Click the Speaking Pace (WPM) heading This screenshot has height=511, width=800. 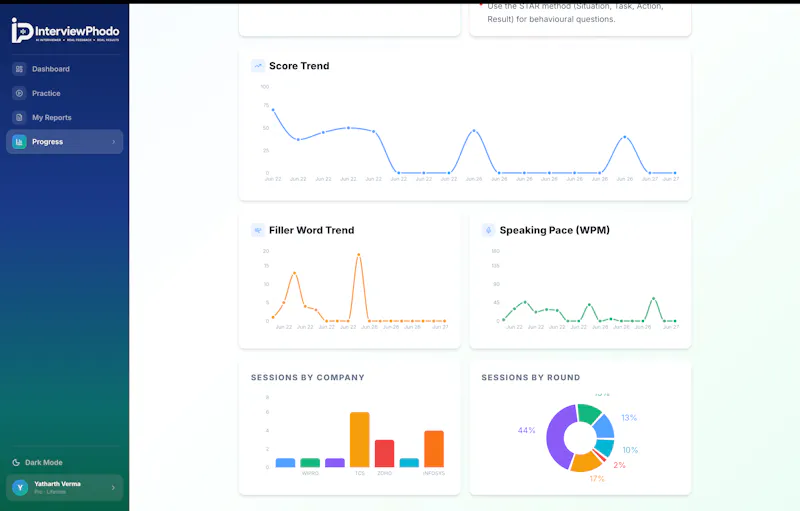pos(555,230)
